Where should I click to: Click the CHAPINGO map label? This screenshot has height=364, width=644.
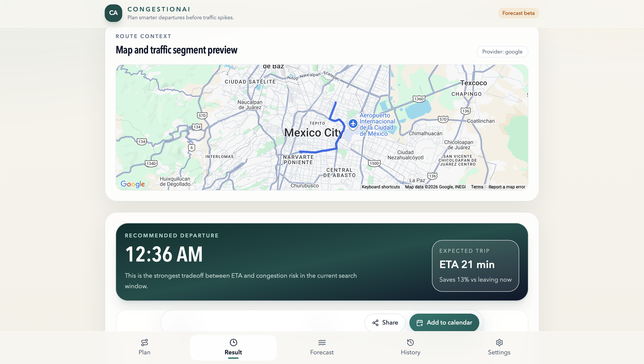point(466,94)
